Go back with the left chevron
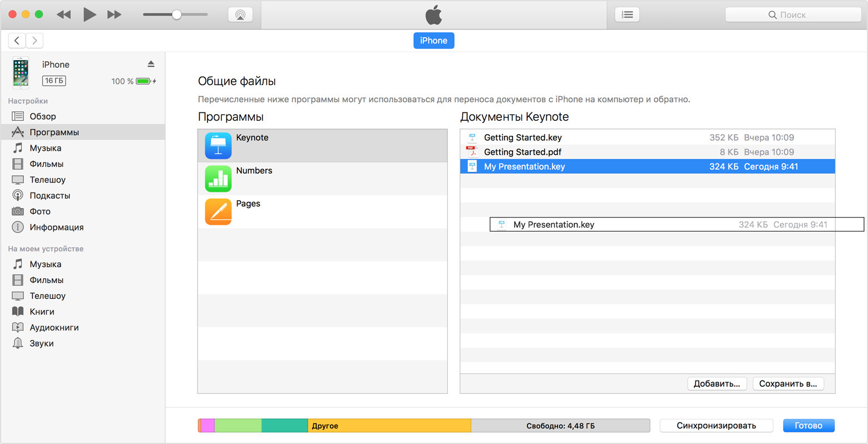This screenshot has height=444, width=868. (x=17, y=41)
